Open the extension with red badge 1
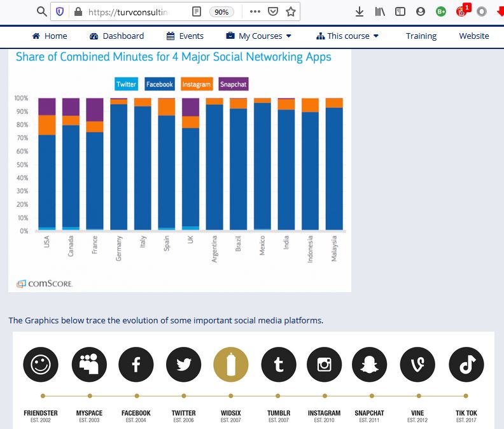 coord(462,11)
